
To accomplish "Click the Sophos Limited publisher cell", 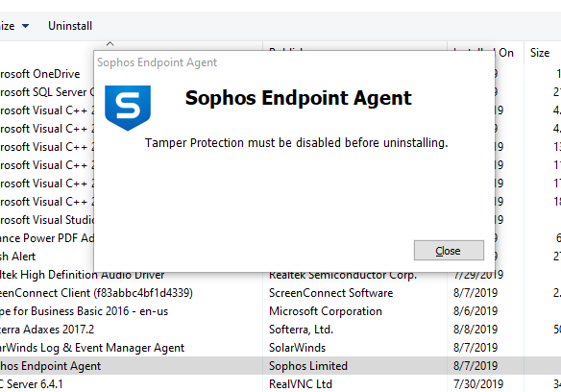I will click(308, 366).
